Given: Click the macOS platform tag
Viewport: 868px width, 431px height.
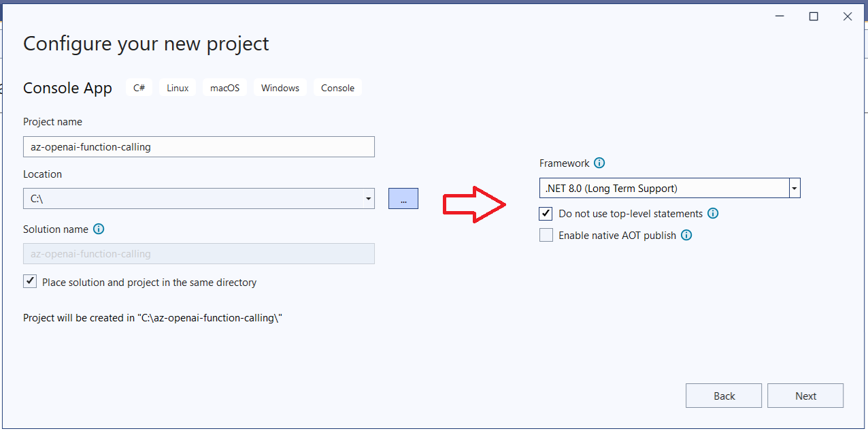Looking at the screenshot, I should (224, 88).
